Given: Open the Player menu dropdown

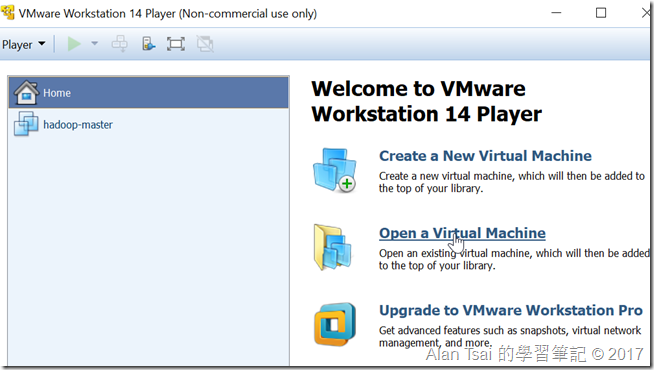Looking at the screenshot, I should pyautogui.click(x=23, y=44).
